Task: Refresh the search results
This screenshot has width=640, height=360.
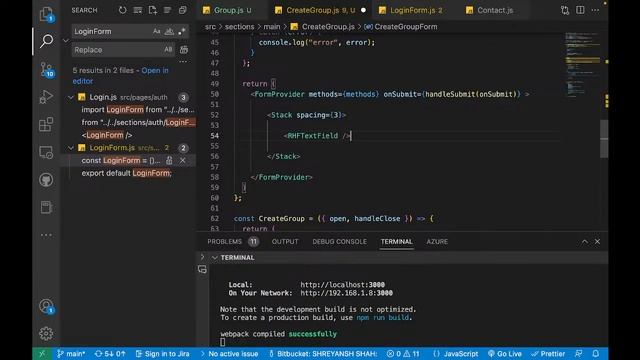Action: point(122,10)
